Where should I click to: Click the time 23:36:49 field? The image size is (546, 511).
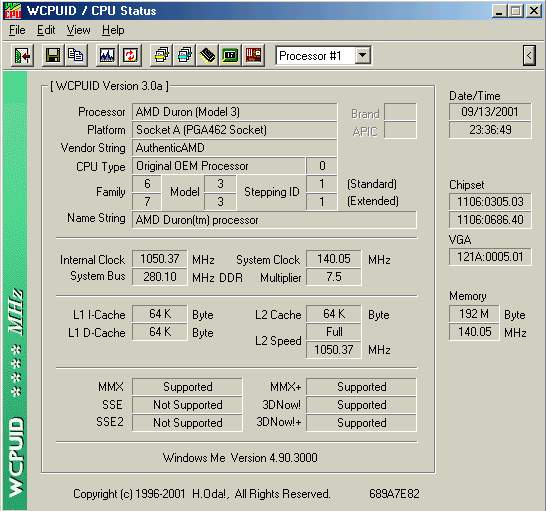[490, 130]
